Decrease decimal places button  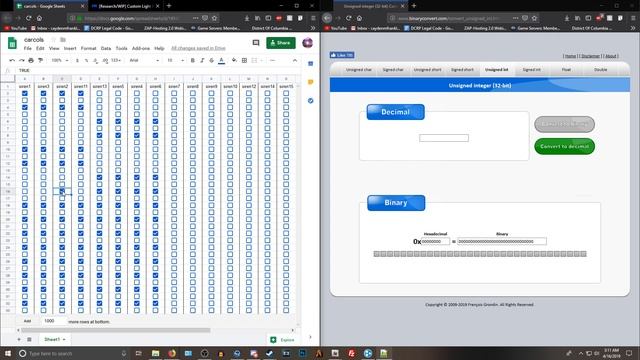[96, 60]
